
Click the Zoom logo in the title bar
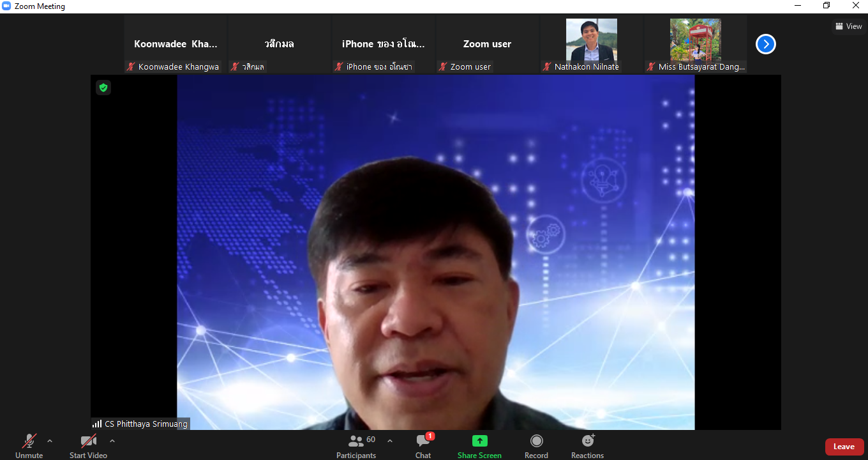6,6
